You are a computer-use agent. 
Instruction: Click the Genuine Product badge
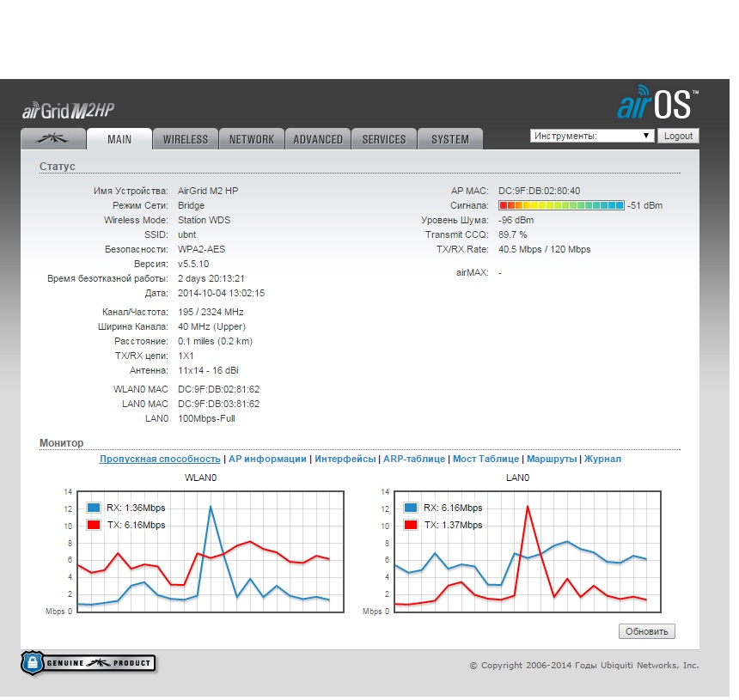coord(89,663)
